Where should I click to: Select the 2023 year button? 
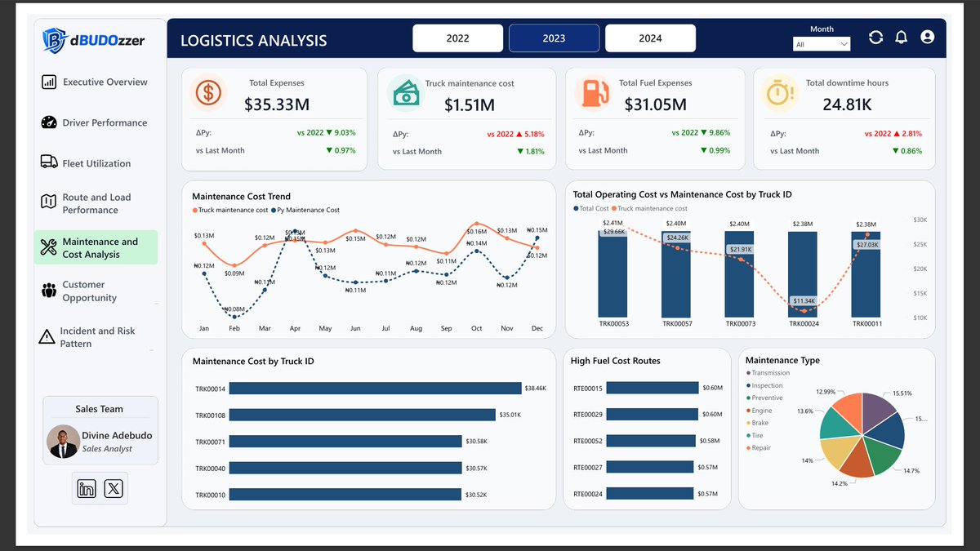(x=554, y=38)
